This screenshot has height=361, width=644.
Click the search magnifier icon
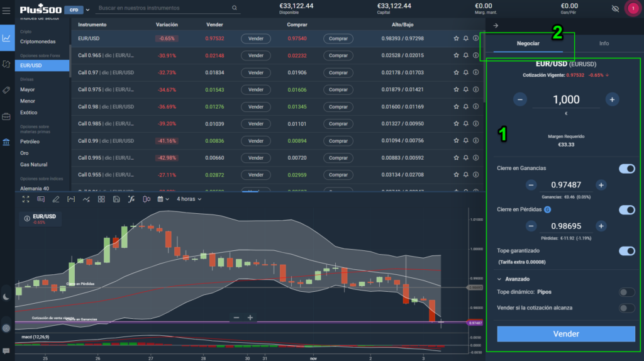(234, 8)
